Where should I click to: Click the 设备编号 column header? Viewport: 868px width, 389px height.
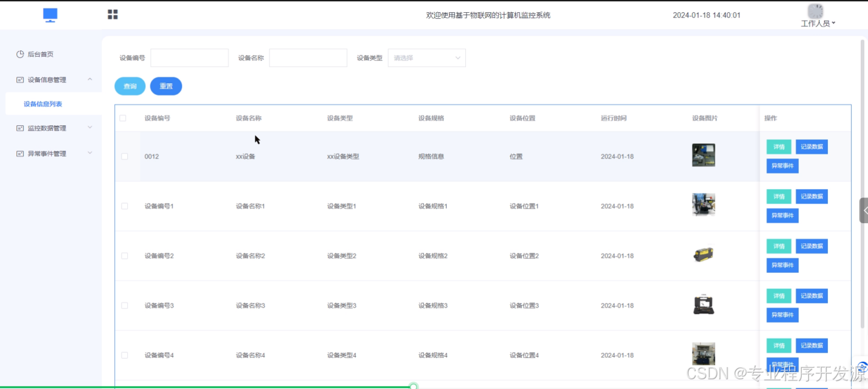[157, 118]
